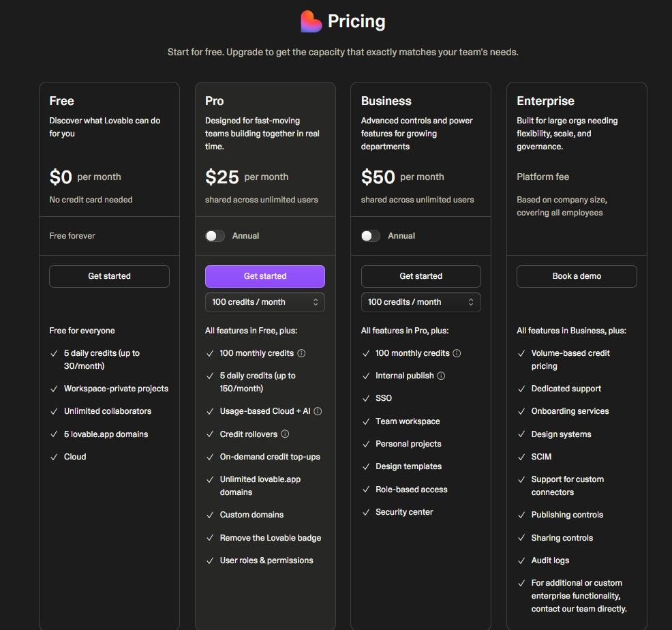672x630 pixels.
Task: Click Get started on the Free plan
Action: [x=109, y=277]
